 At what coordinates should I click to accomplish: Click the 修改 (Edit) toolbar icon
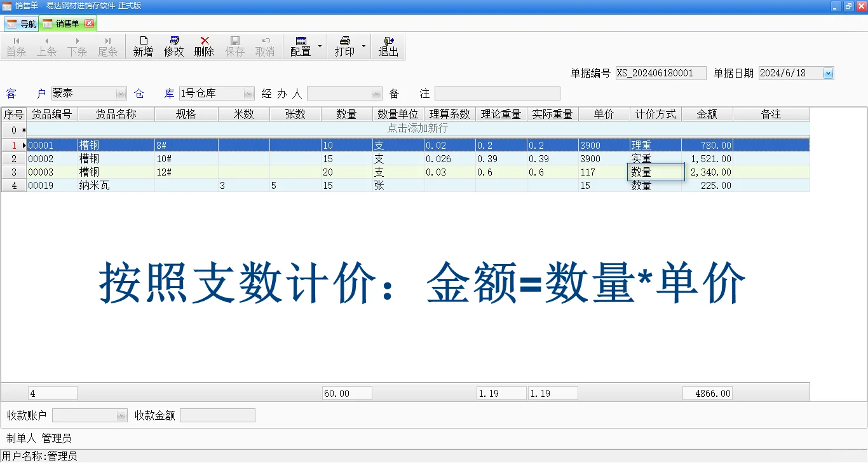click(173, 46)
